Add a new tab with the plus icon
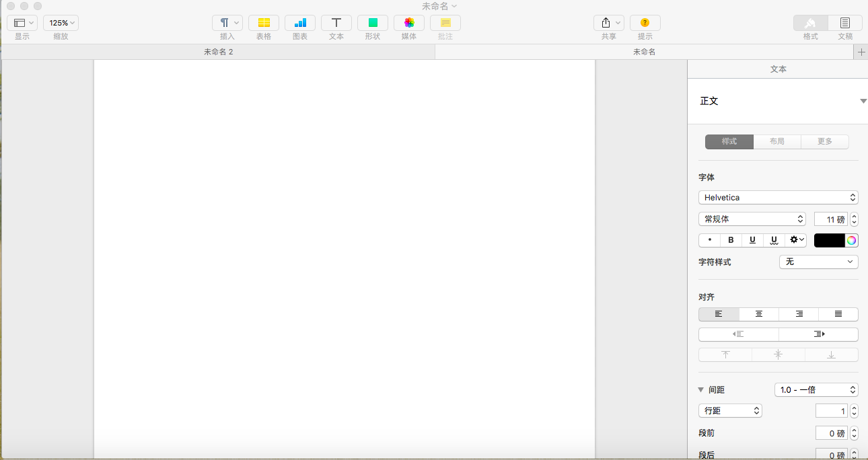This screenshot has height=460, width=868. [x=861, y=52]
